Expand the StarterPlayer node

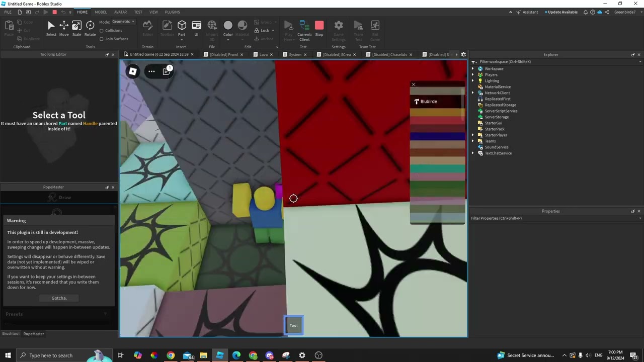click(473, 135)
